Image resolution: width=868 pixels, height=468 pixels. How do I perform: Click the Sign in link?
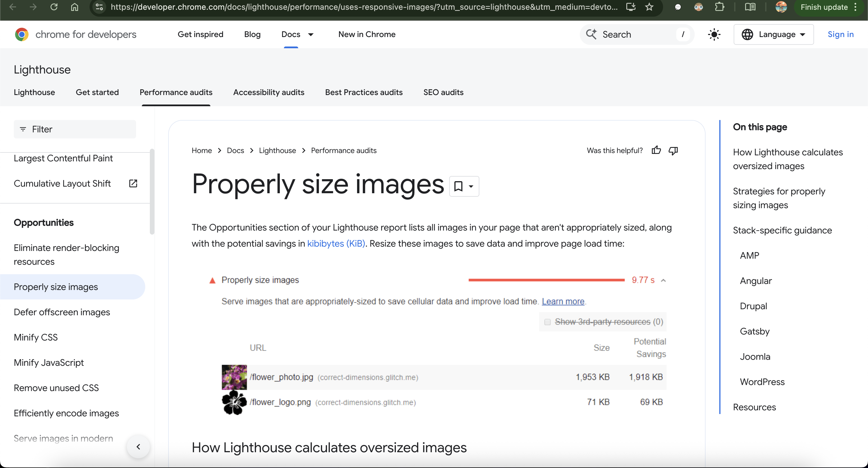[x=840, y=34]
